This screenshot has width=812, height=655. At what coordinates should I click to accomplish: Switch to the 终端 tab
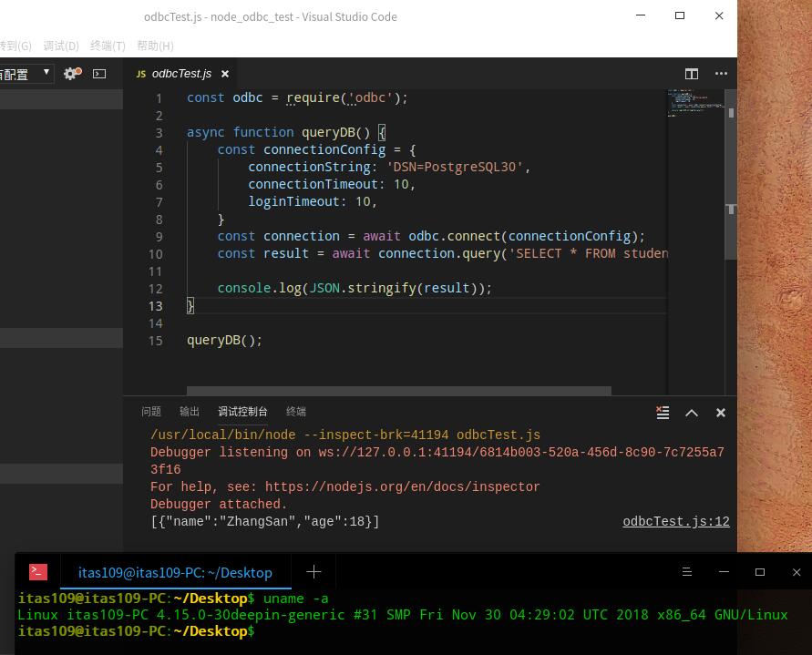click(x=295, y=412)
